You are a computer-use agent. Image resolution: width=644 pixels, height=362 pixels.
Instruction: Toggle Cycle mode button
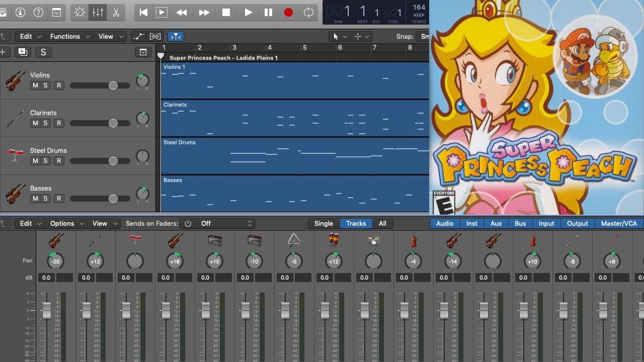pos(308,13)
